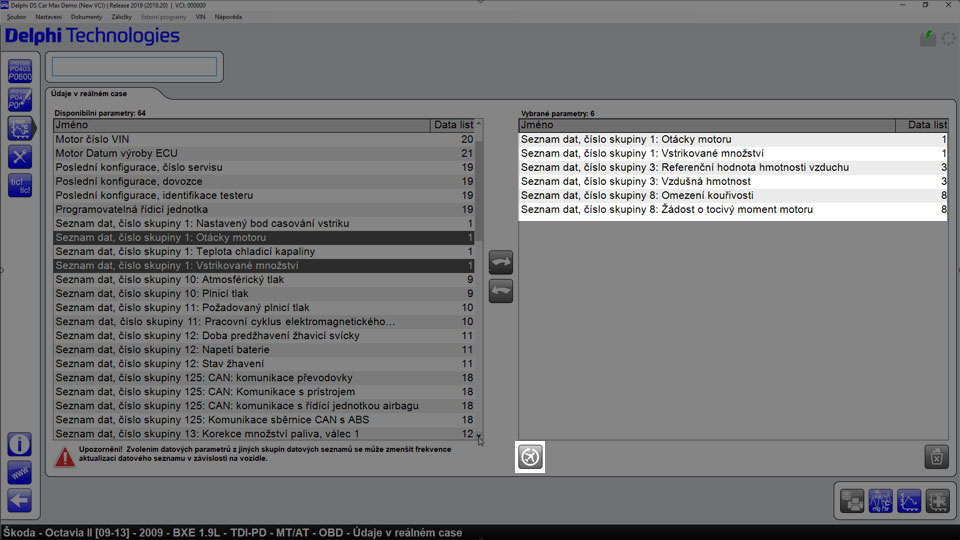This screenshot has width=960, height=540.
Task: Open the Záložky menu
Action: [121, 17]
